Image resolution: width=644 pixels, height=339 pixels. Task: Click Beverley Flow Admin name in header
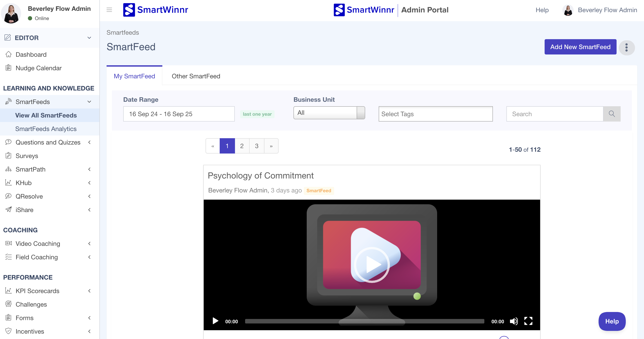pos(607,10)
